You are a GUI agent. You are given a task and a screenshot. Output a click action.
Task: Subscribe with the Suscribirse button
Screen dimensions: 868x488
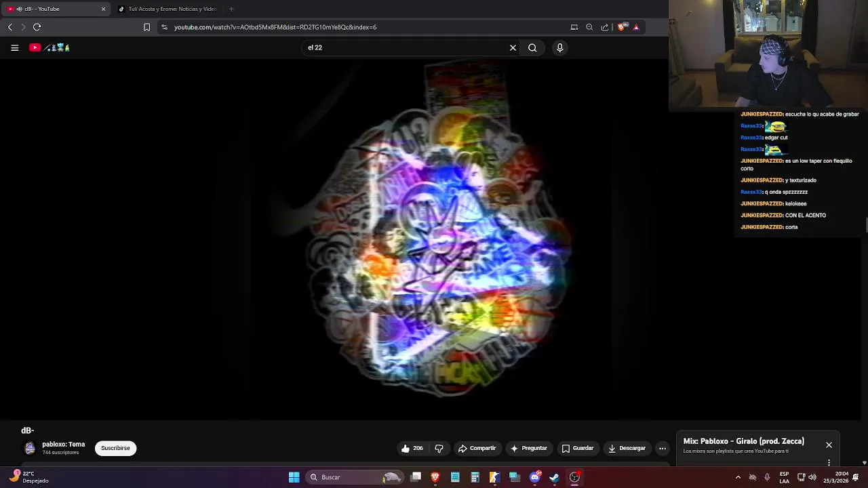(x=115, y=448)
